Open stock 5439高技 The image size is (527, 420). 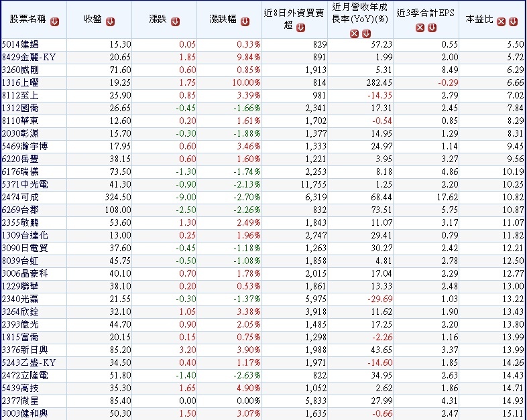(21, 388)
